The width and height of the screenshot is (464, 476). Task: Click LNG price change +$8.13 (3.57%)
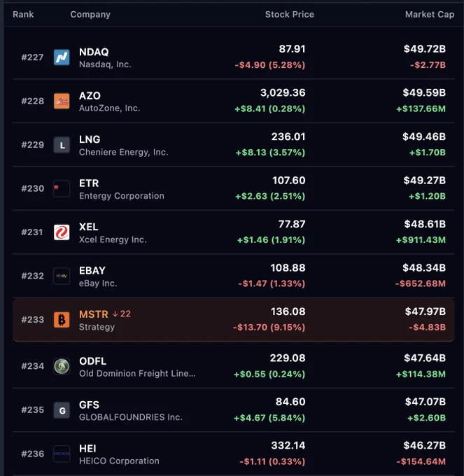270,153
